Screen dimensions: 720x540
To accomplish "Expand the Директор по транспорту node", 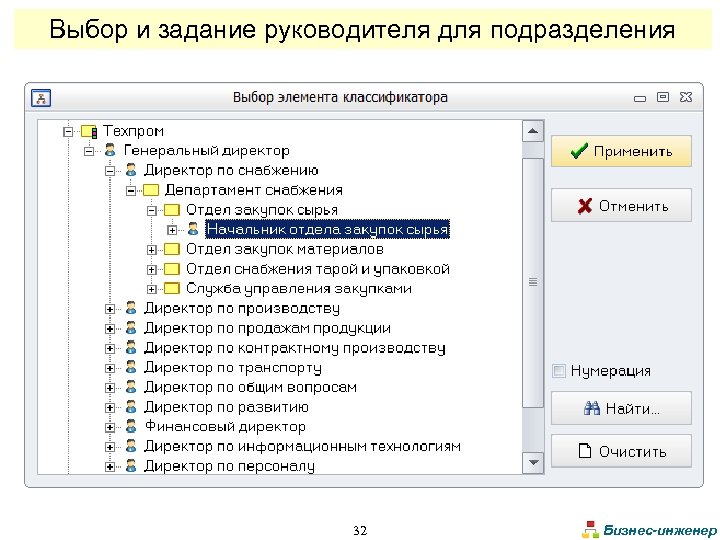I will click(110, 368).
